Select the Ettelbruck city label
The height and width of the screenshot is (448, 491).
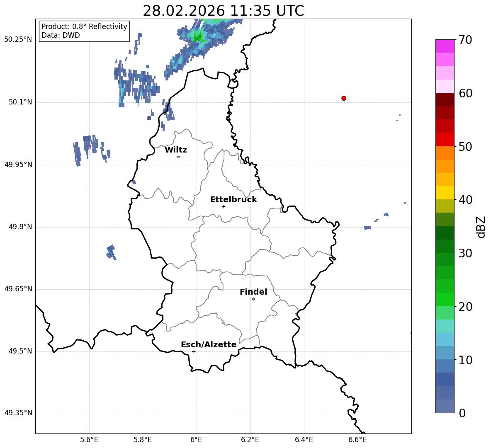pos(233,199)
